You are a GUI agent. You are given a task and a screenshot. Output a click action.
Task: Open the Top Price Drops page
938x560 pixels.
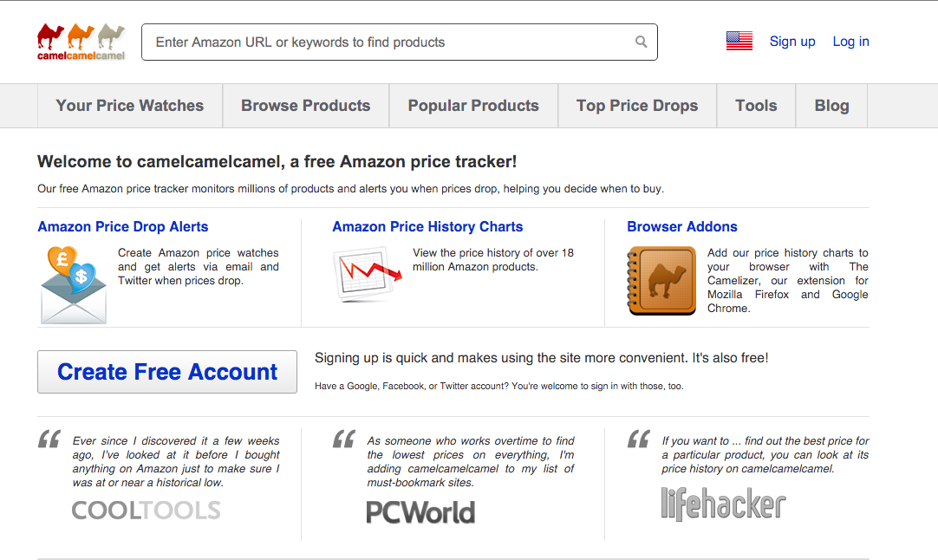[x=637, y=105]
